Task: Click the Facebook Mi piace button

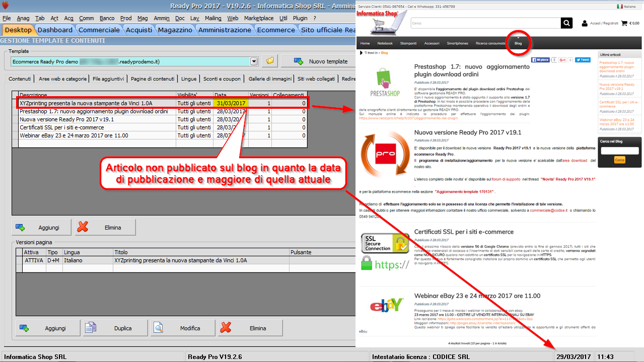Action: [x=540, y=59]
